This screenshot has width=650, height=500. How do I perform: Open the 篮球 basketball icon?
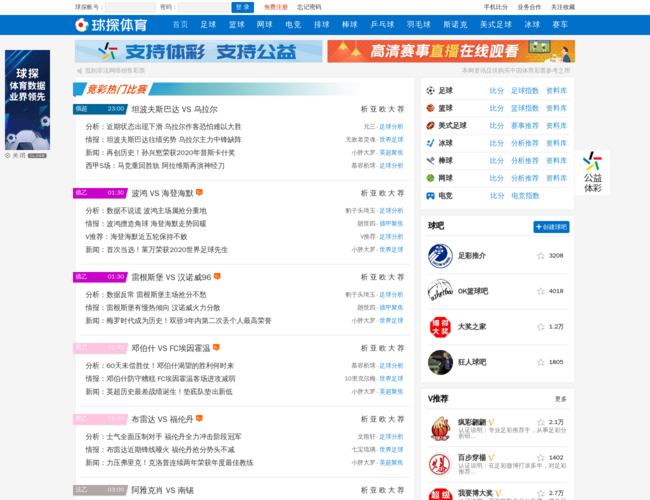pos(430,108)
